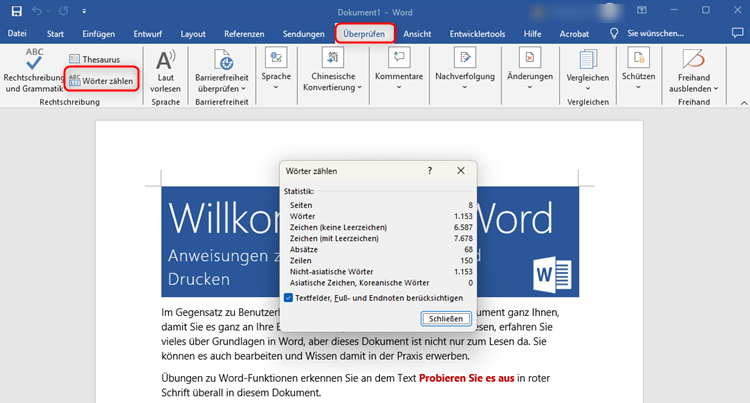This screenshot has height=403, width=750.
Task: Click the Absätze row
Action: pyautogui.click(x=380, y=250)
